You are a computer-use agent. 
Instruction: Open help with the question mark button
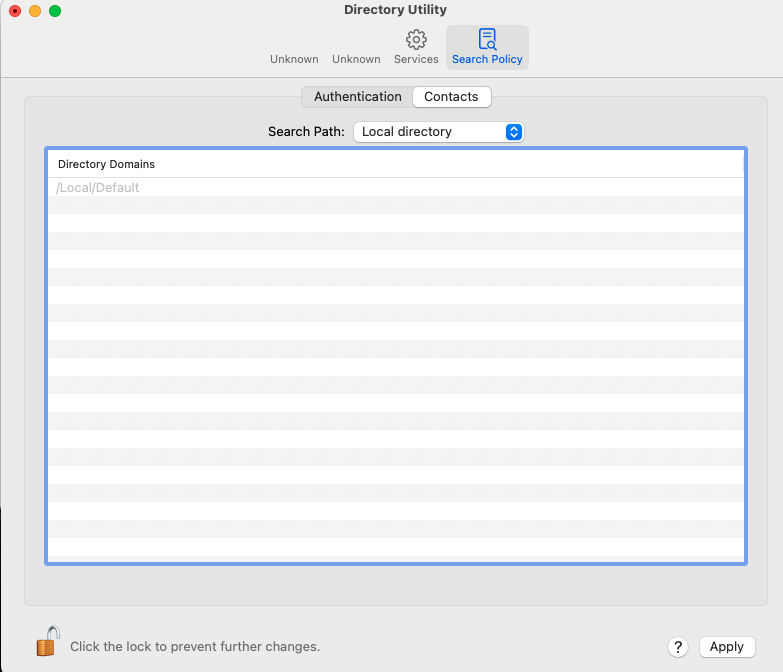click(x=678, y=647)
